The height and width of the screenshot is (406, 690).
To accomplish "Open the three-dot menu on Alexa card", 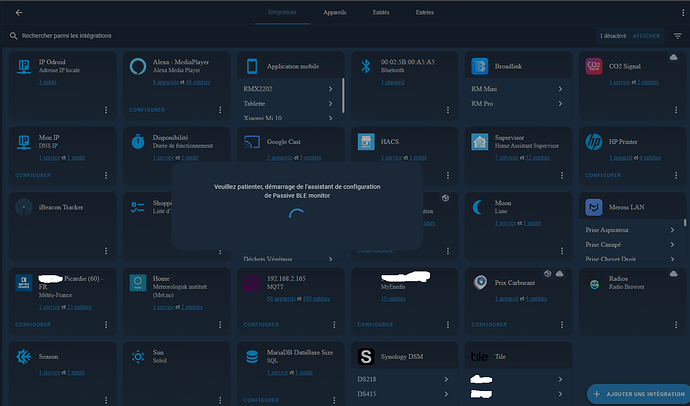I will click(220, 110).
